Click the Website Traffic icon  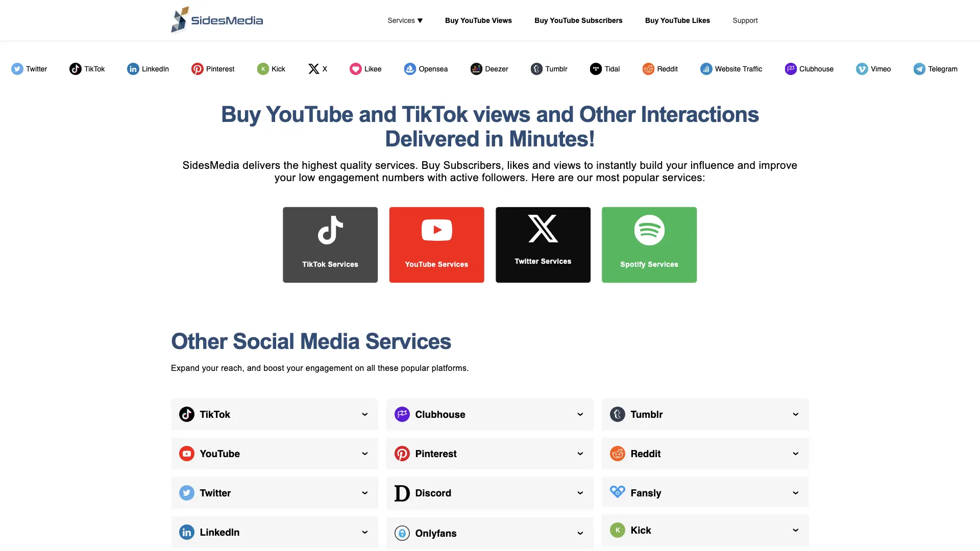coord(706,69)
